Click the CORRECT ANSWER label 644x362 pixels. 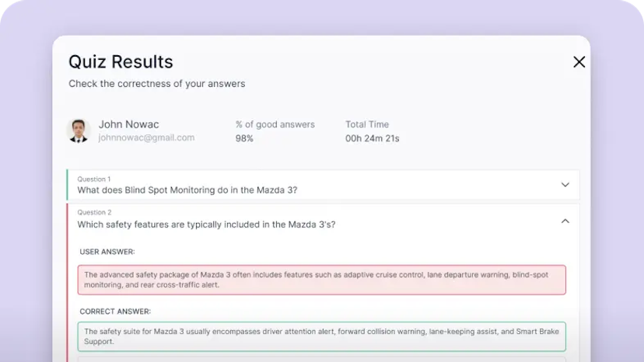115,312
